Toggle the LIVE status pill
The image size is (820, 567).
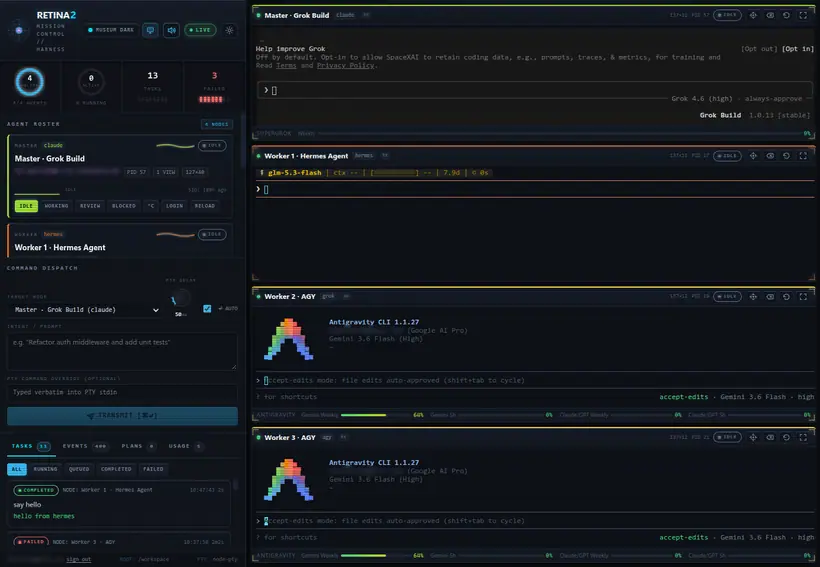click(x=200, y=30)
